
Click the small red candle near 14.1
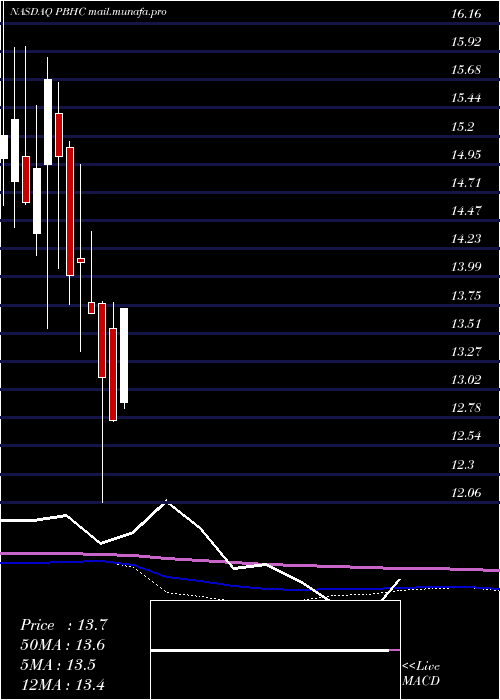pyautogui.click(x=81, y=260)
